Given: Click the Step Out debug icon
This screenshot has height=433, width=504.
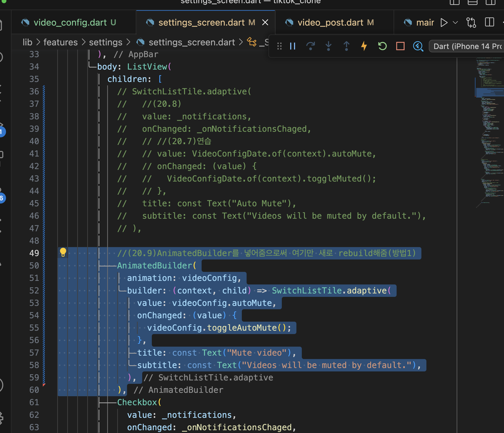Looking at the screenshot, I should coord(346,46).
